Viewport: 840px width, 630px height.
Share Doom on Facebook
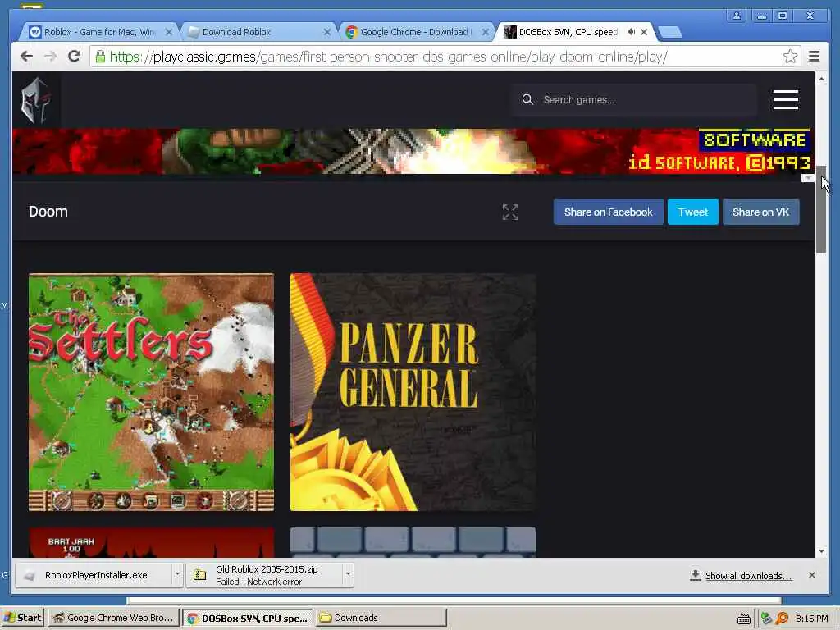coord(608,212)
